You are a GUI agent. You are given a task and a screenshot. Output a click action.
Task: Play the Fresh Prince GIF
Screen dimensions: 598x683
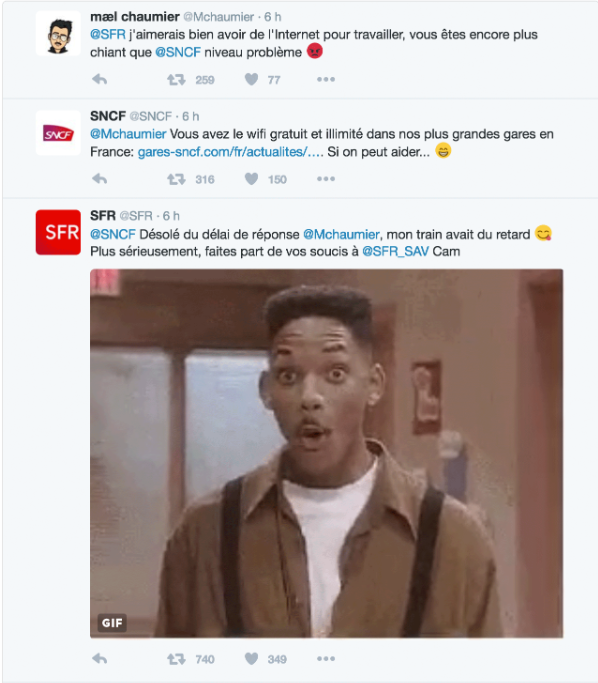click(x=327, y=453)
